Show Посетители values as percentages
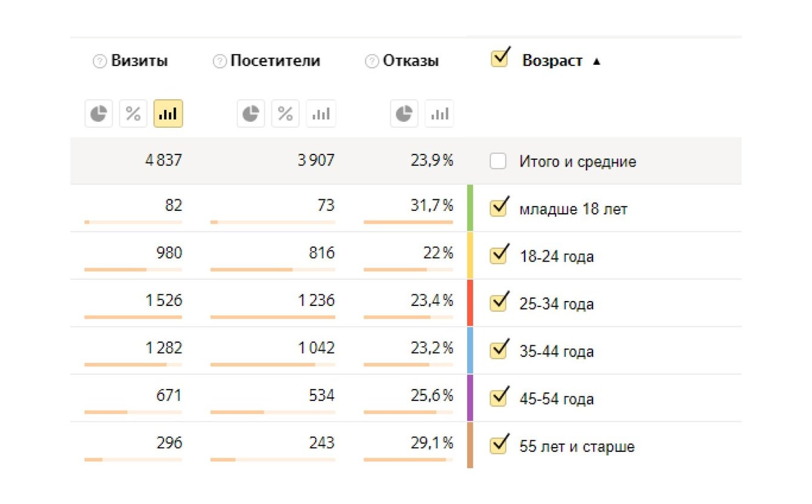Viewport: 812px width, 504px height. tap(285, 114)
